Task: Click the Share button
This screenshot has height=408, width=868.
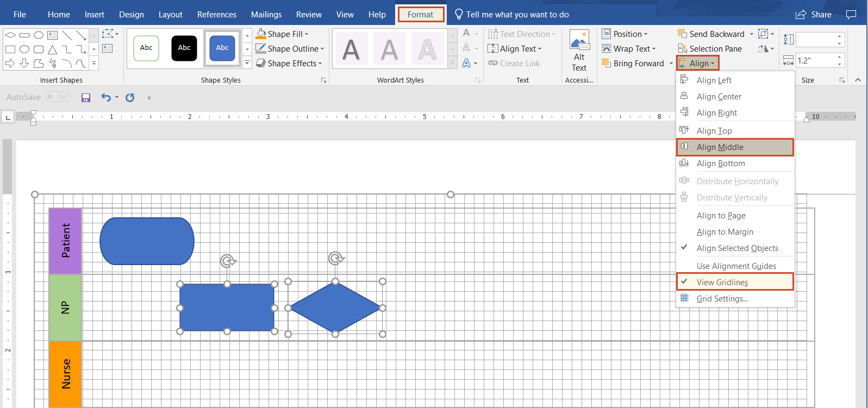Action: pyautogui.click(x=814, y=15)
